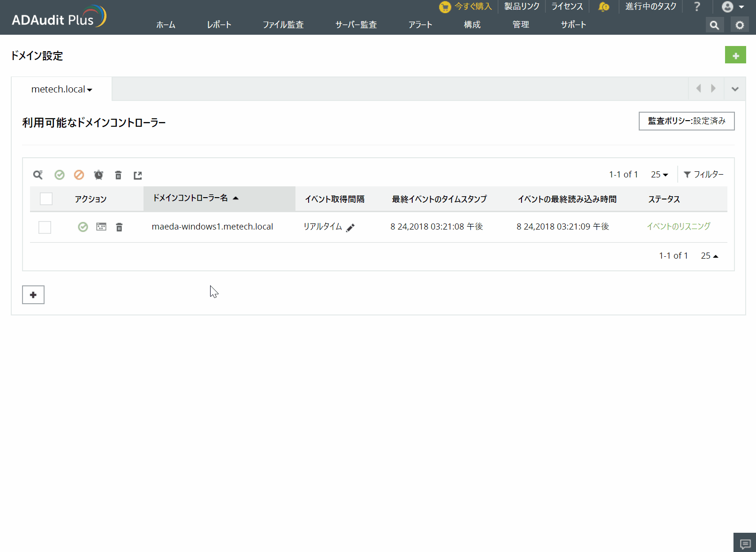Click the alarm clock schedule icon
Image resolution: width=756 pixels, height=552 pixels.
[x=98, y=175]
